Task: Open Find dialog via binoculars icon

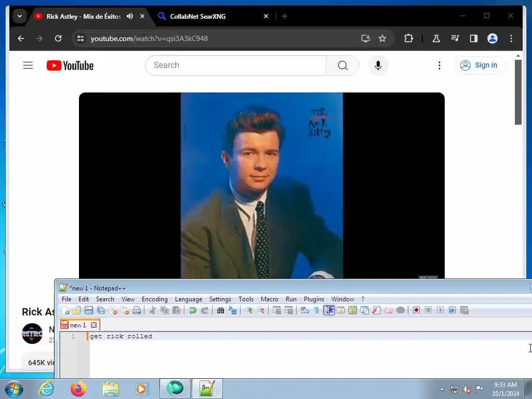Action: 220,310
